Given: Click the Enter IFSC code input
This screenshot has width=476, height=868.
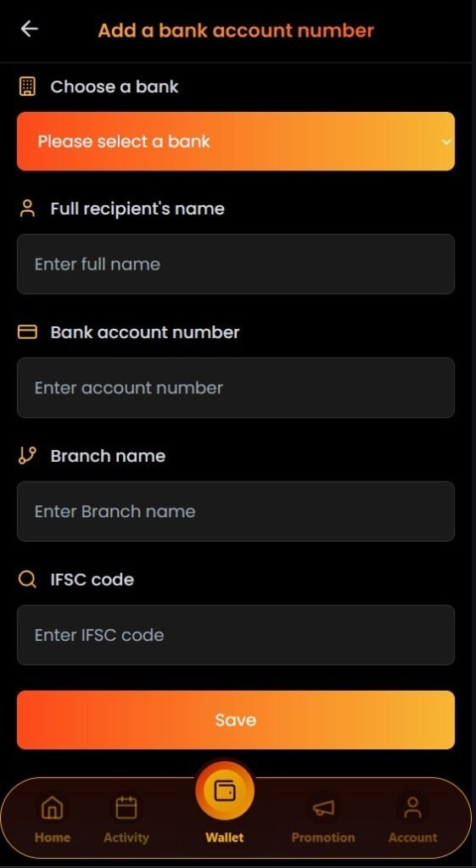Looking at the screenshot, I should tap(236, 635).
